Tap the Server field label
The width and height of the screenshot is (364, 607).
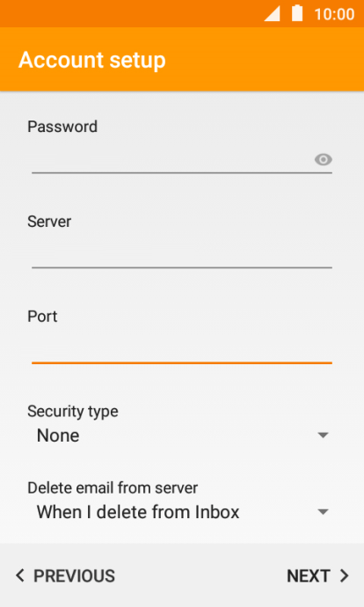(49, 222)
